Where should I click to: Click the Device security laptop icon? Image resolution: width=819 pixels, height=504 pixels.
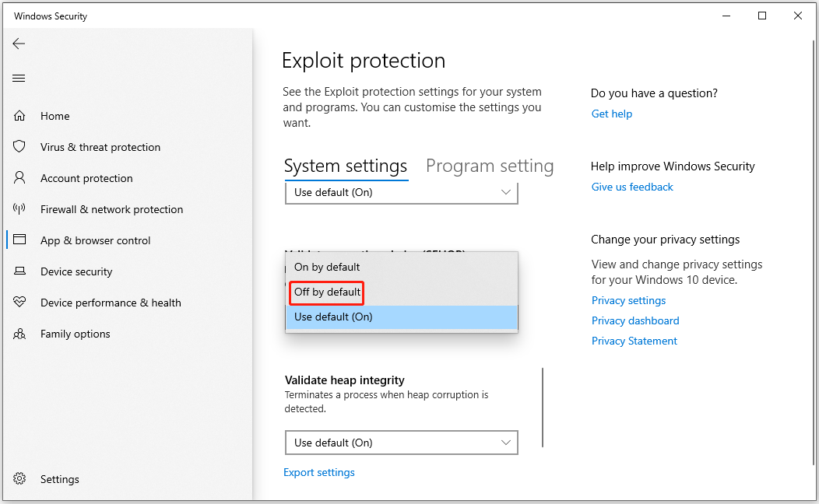(x=19, y=271)
